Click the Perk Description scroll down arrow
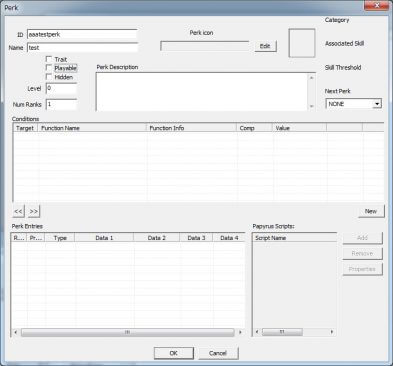The width and height of the screenshot is (393, 366). (311, 106)
